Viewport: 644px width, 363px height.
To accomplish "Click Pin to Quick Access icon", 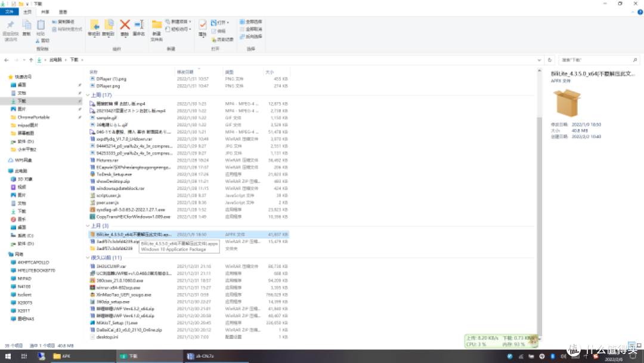I will (x=10, y=27).
